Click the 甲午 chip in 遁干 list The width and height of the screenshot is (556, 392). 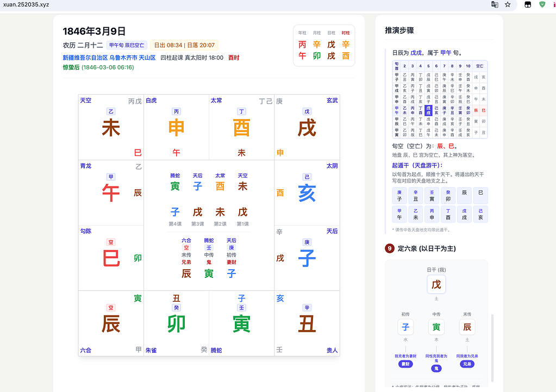399,214
